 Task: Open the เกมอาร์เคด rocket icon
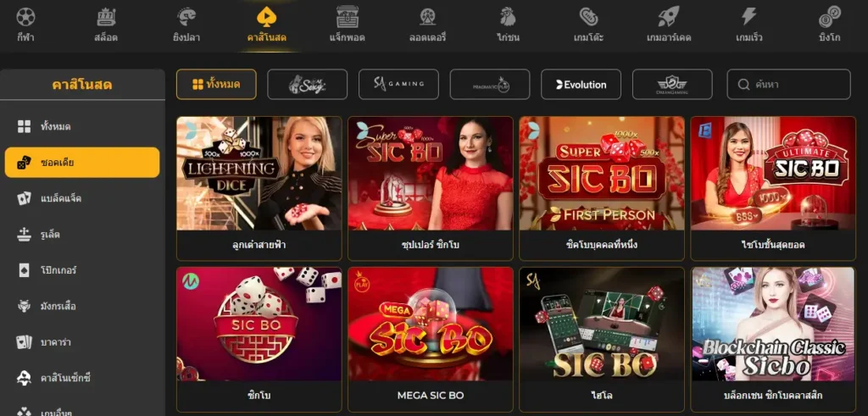pos(669,17)
